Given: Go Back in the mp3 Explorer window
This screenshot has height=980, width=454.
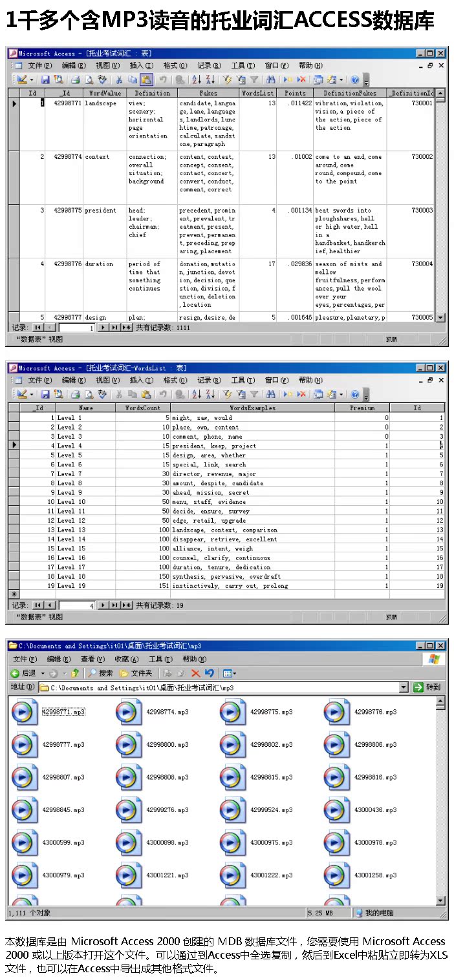Looking at the screenshot, I should pyautogui.click(x=23, y=673).
